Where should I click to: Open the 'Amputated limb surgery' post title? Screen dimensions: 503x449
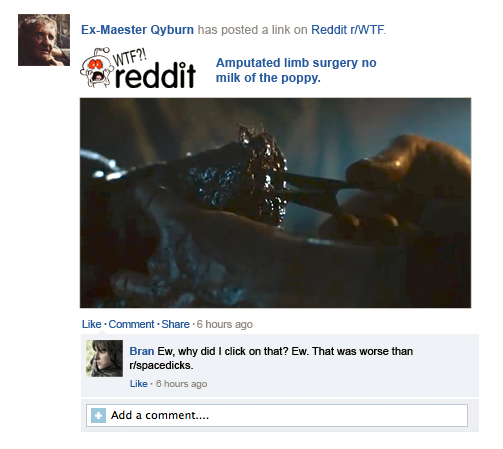[x=296, y=70]
